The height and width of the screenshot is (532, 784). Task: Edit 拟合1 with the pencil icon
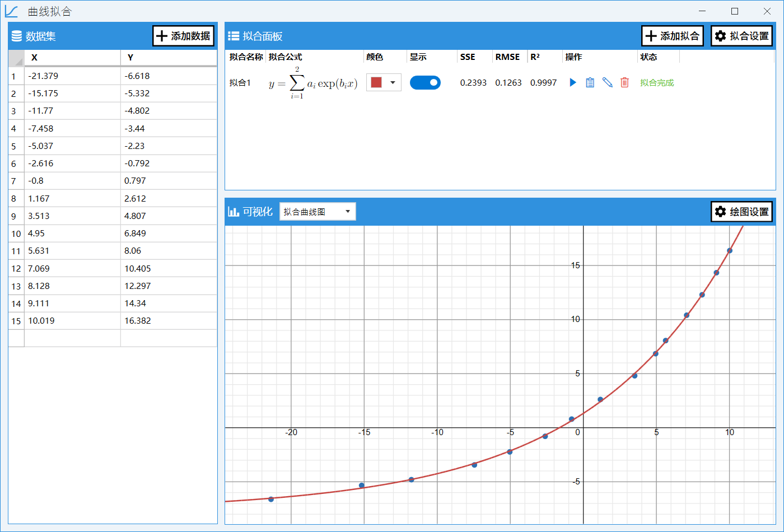(x=607, y=82)
